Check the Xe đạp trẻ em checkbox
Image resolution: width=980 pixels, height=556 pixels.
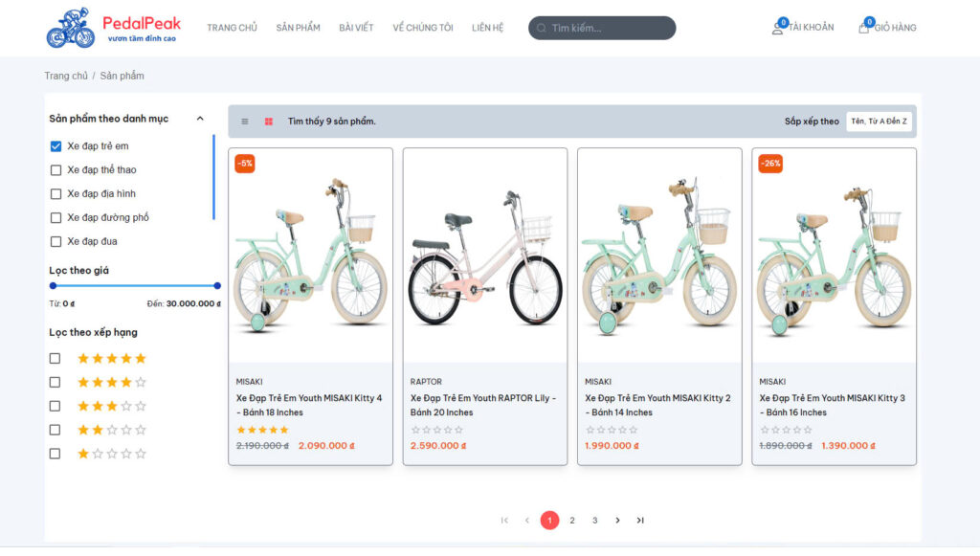point(56,146)
